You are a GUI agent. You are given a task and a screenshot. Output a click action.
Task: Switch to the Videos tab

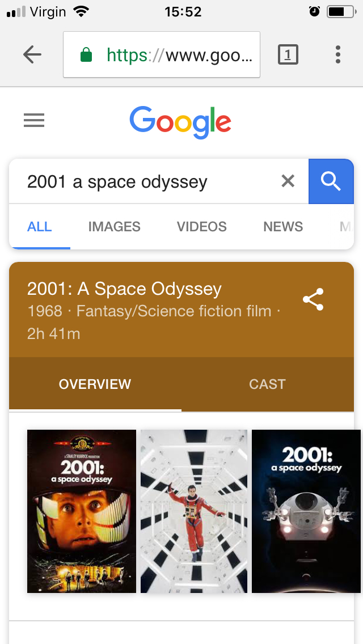[202, 227]
